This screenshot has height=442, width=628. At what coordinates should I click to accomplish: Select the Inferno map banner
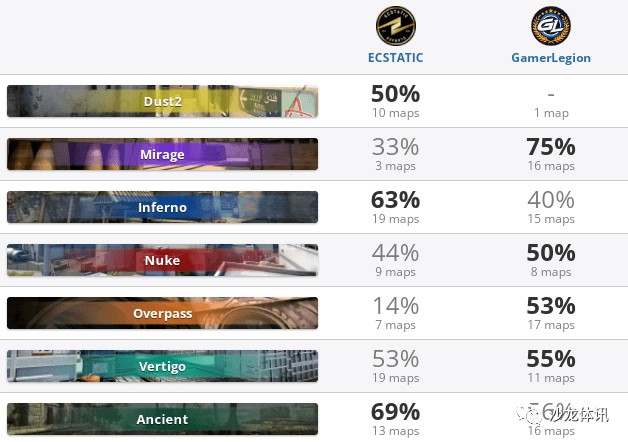click(x=163, y=207)
